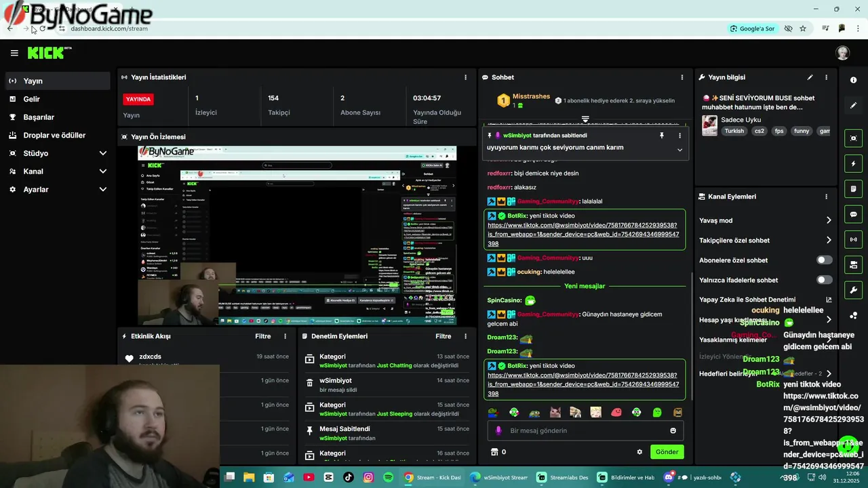Click Google'a Sor button in address bar
Viewport: 868px width, 488px height.
click(x=752, y=28)
